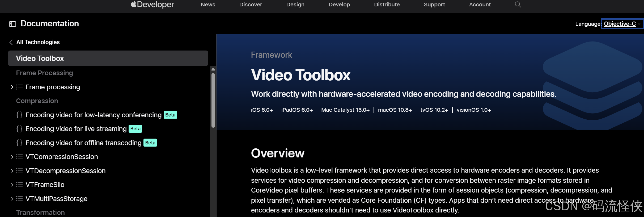
Task: Click the sidebar scrollbar thumb
Action: [x=213, y=100]
